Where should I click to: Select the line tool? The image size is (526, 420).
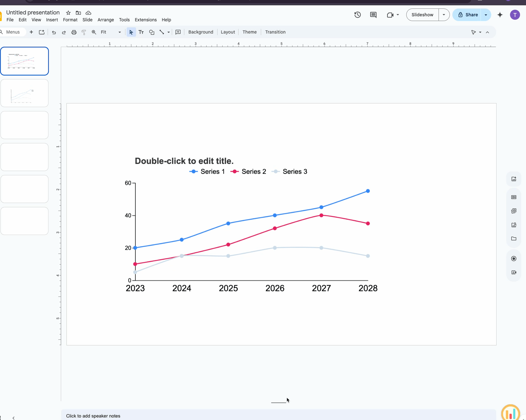coord(162,32)
